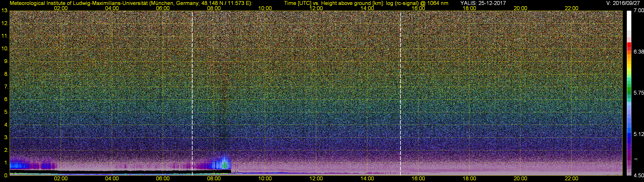This screenshot has width=644, height=182.
Task: Click the 02:00 label on the top time axis
Action: coord(61,8)
